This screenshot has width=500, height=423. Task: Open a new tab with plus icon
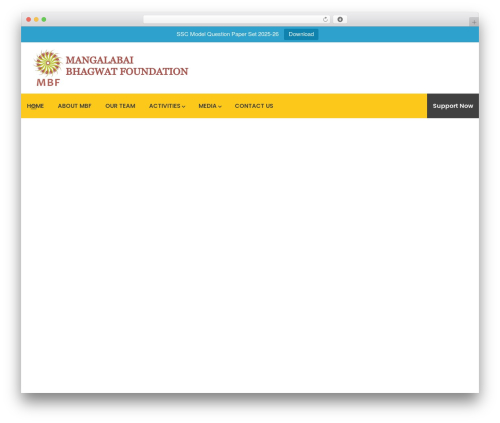pyautogui.click(x=474, y=22)
